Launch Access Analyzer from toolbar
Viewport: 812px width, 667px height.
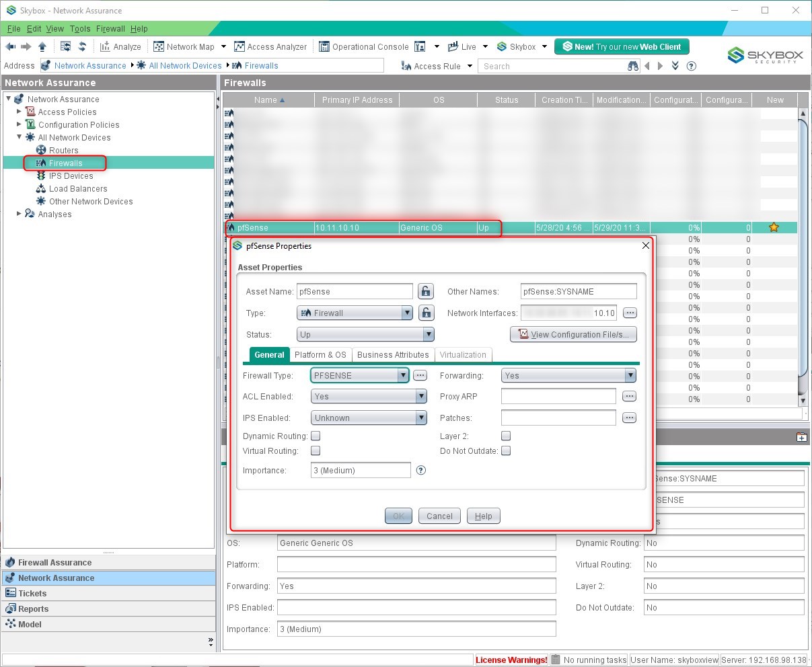click(x=270, y=46)
